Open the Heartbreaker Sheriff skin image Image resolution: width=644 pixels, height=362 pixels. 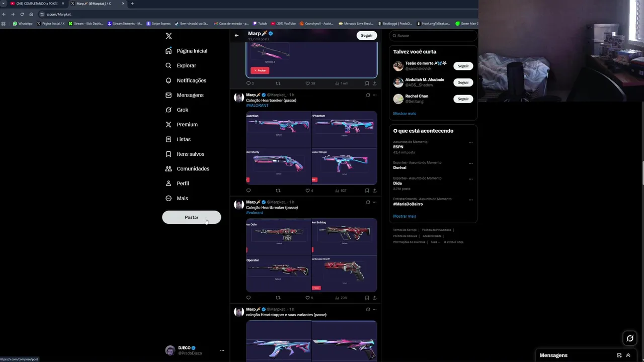tap(345, 274)
